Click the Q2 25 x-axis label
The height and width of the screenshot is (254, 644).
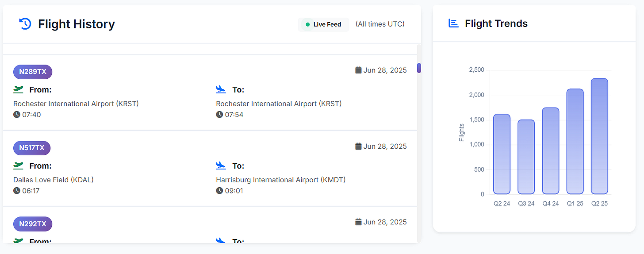pos(599,204)
